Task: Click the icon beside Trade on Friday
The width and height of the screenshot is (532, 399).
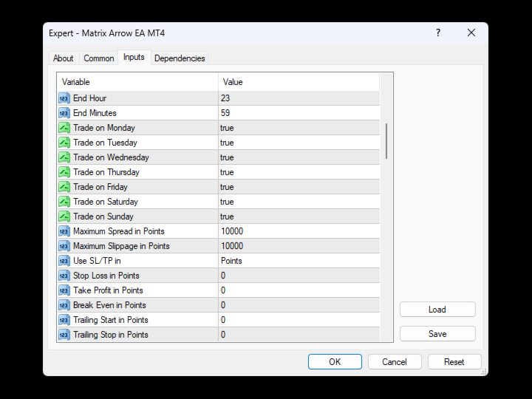Action: coord(64,187)
